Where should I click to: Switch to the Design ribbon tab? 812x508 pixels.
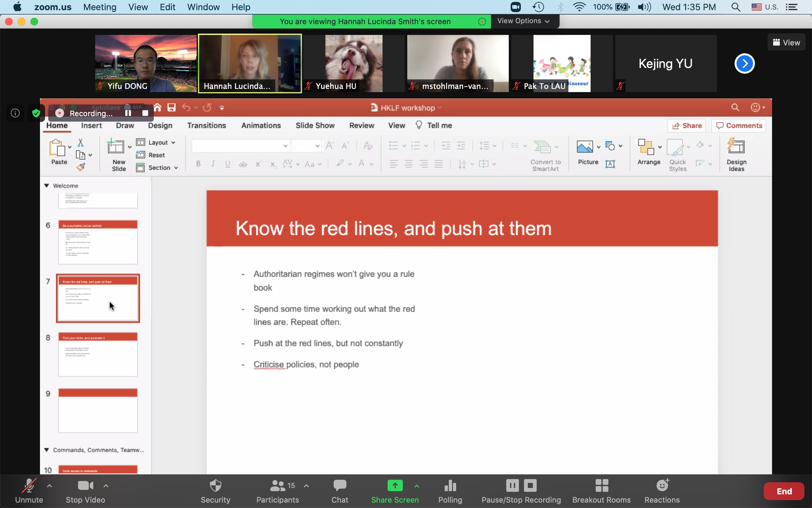point(160,125)
